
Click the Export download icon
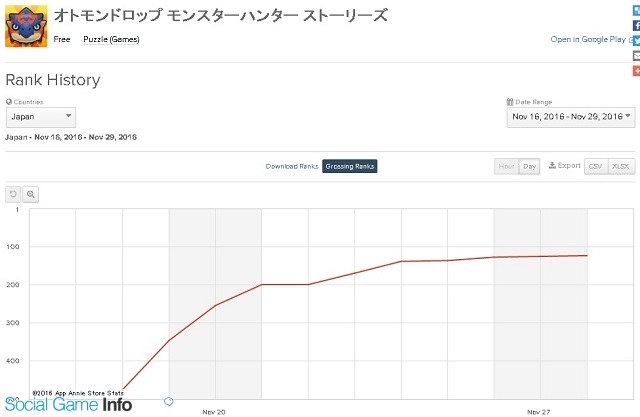552,165
